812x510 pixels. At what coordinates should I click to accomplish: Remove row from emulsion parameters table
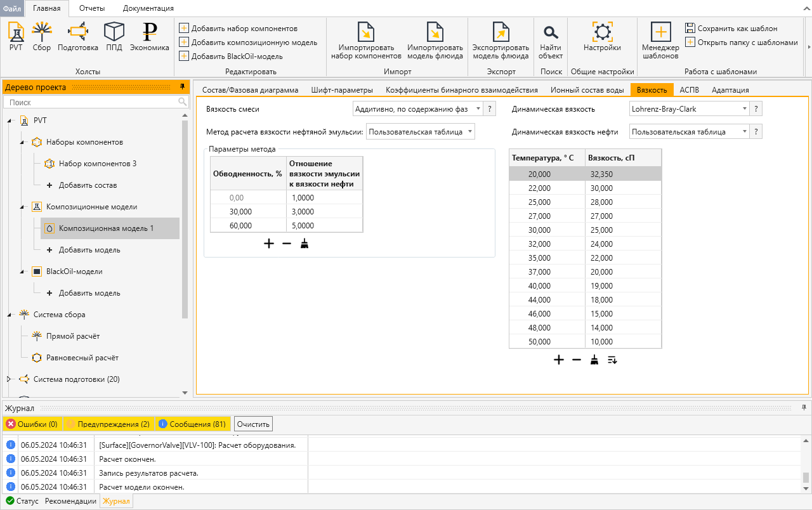pos(287,244)
